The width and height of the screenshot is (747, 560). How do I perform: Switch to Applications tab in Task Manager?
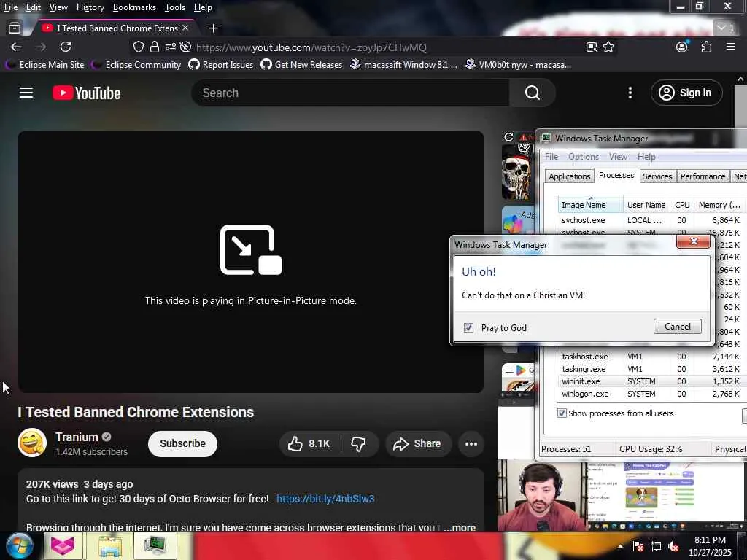pos(569,176)
